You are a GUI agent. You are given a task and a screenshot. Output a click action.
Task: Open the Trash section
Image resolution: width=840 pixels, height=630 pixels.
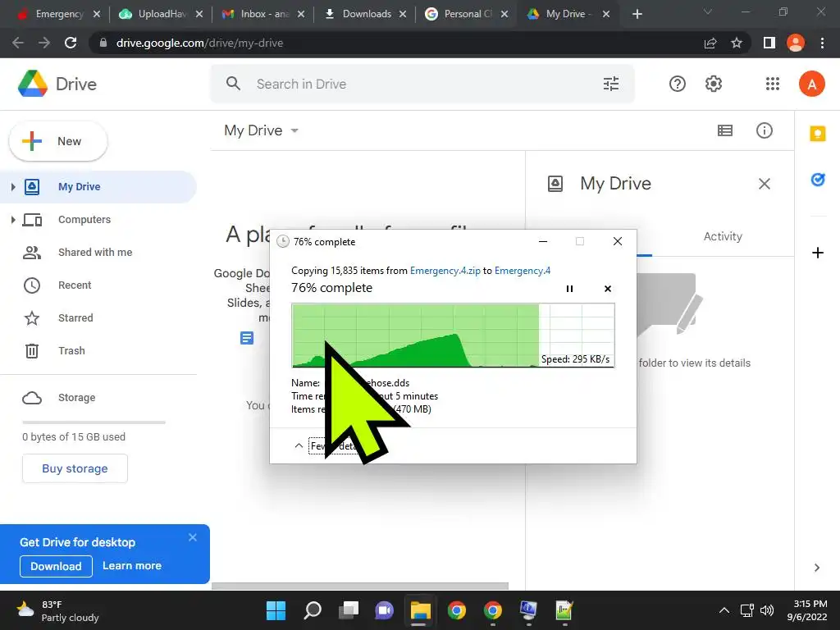tap(71, 350)
